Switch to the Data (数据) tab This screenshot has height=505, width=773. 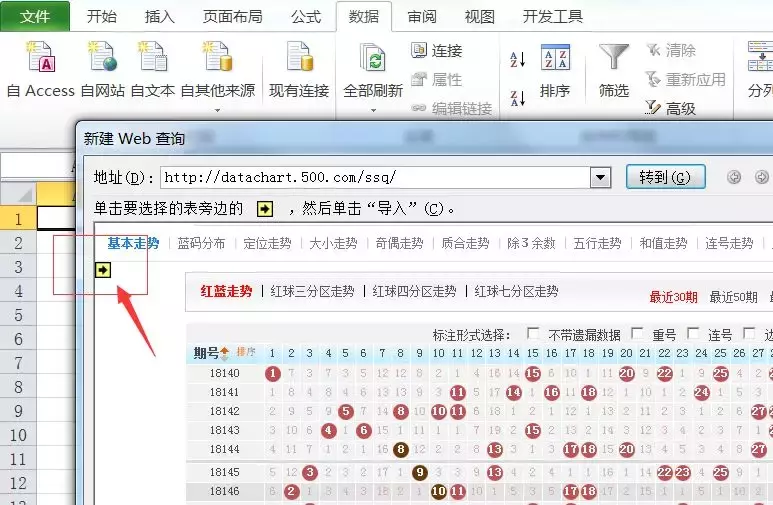[364, 17]
